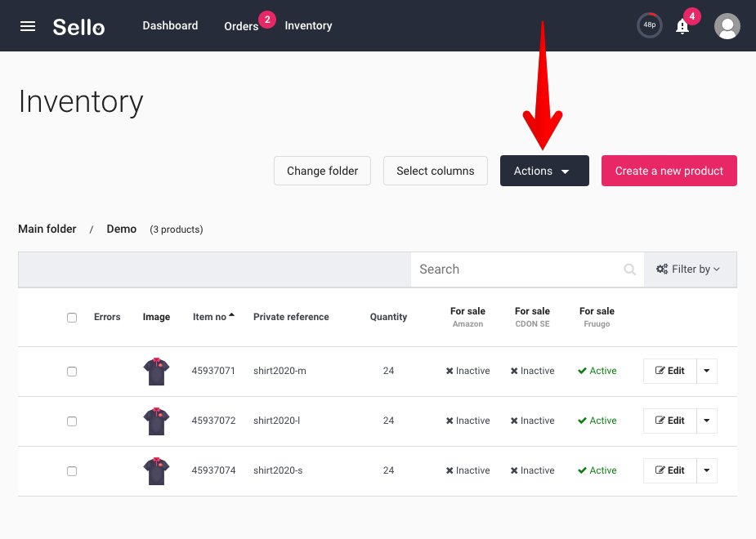Click the For sale Amazon column header
756x539 pixels.
pos(467,317)
